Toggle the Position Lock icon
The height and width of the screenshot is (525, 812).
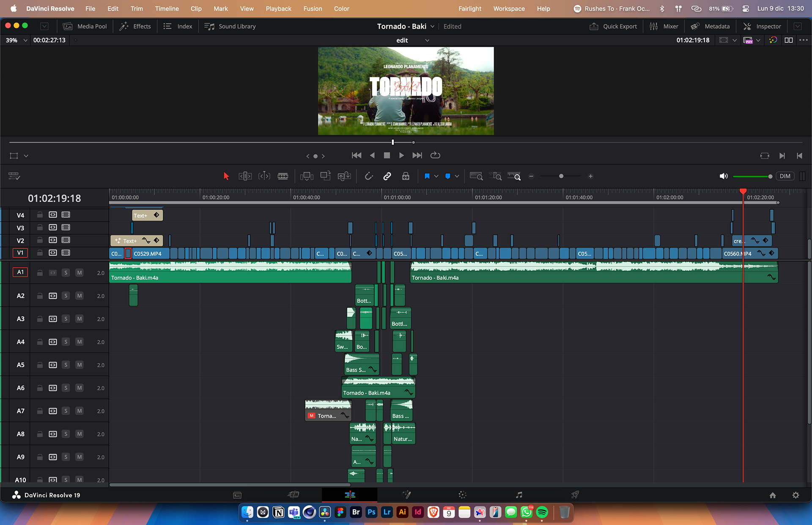(x=406, y=176)
